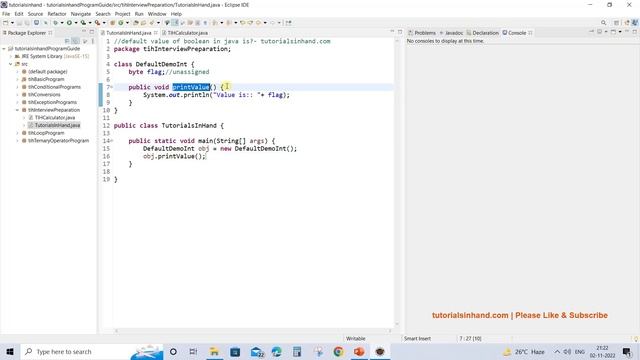Click 'obj.printValue();' on line 16

(x=174, y=156)
